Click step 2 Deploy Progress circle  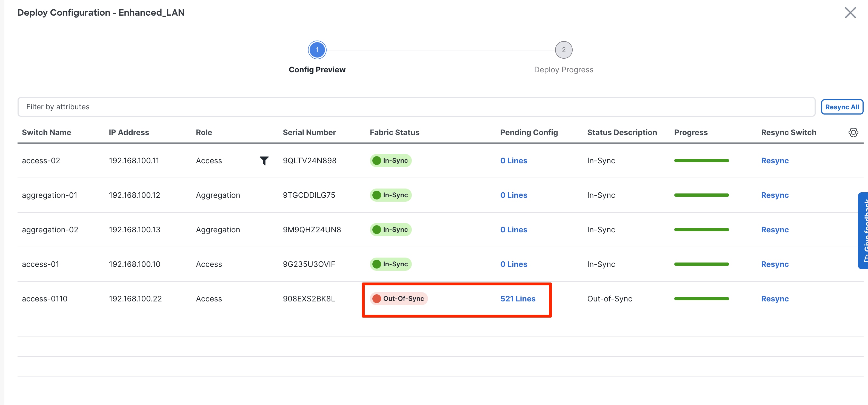click(563, 50)
